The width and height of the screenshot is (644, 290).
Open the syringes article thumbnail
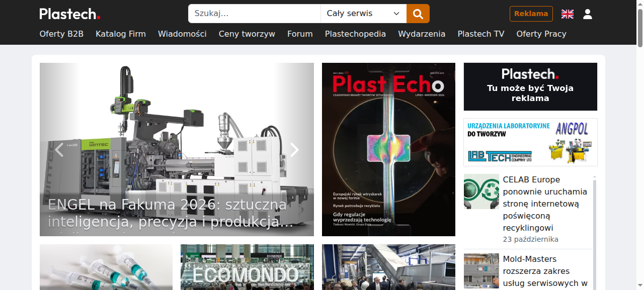tap(106, 267)
